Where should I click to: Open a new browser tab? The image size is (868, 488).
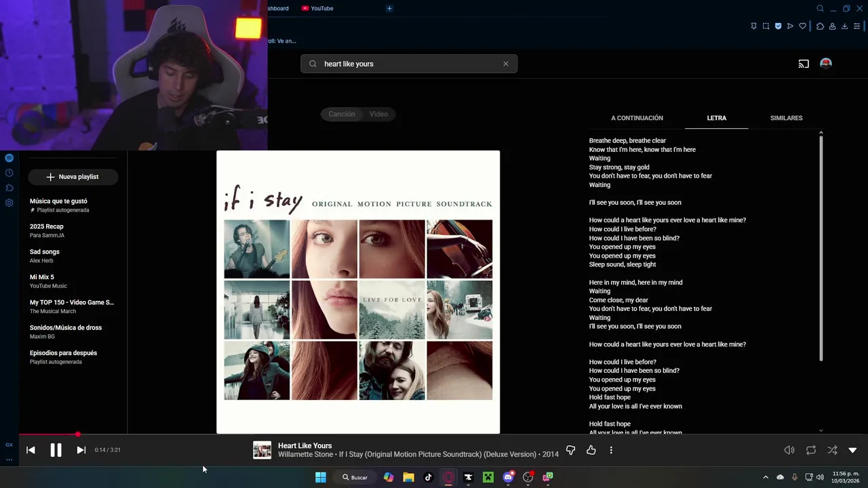click(389, 8)
